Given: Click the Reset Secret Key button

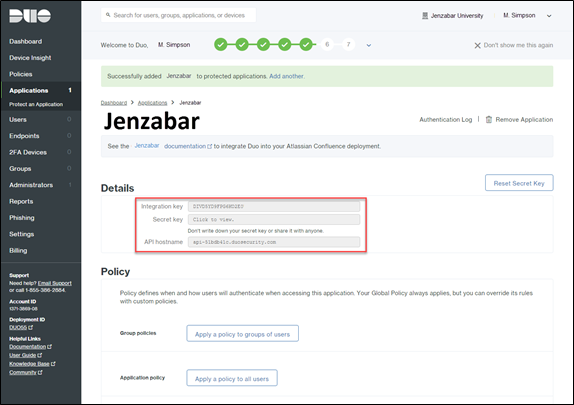Looking at the screenshot, I should click(x=519, y=183).
